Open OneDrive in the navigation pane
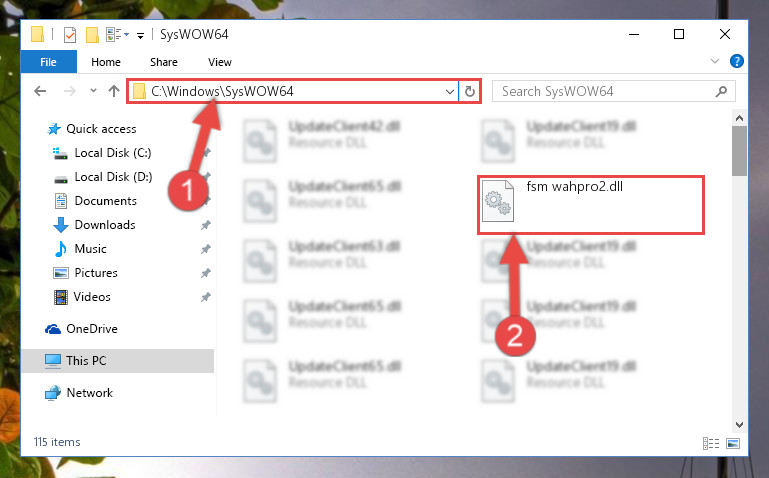Screen dimensions: 769x478 tap(92, 329)
